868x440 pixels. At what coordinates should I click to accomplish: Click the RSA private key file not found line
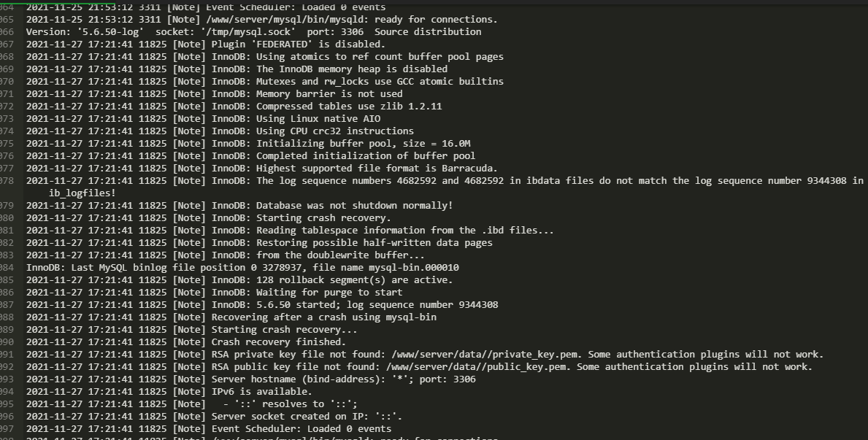pyautogui.click(x=425, y=354)
